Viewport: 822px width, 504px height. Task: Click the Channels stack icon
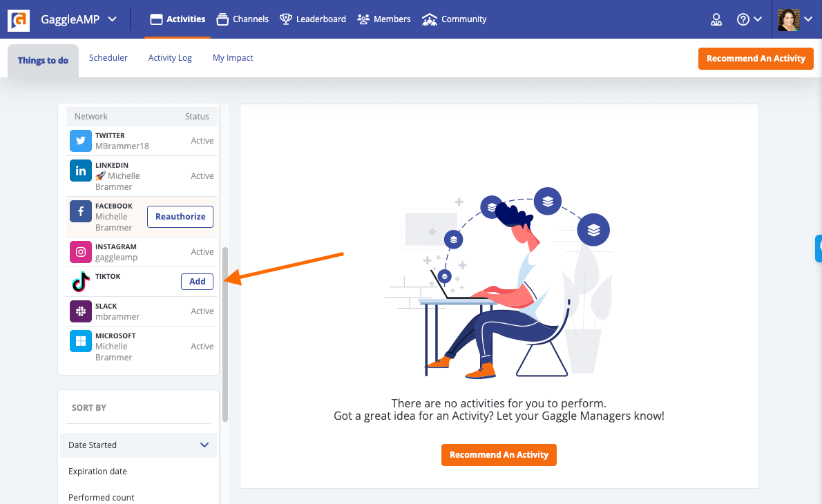pyautogui.click(x=222, y=20)
